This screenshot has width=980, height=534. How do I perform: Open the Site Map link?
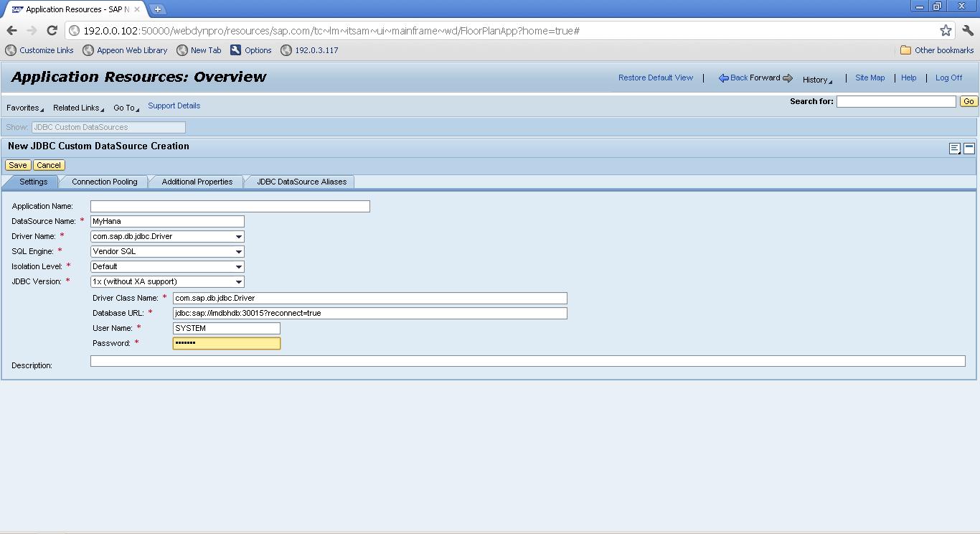click(870, 78)
